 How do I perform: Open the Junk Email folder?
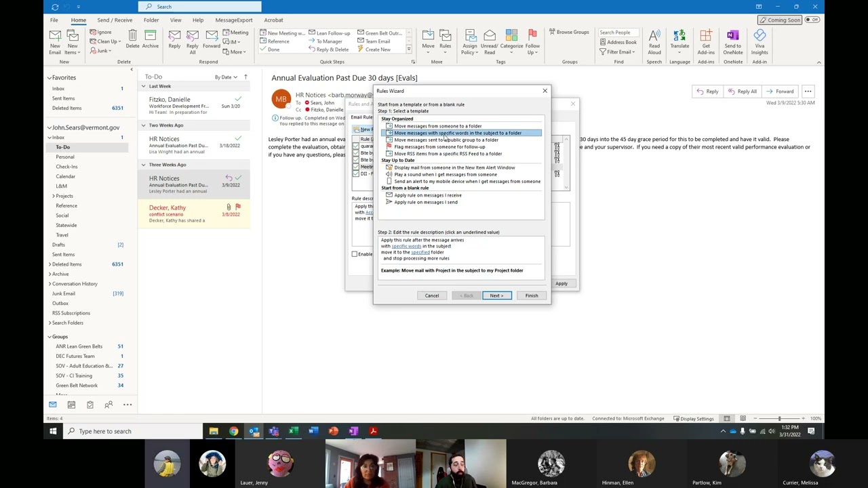[64, 293]
